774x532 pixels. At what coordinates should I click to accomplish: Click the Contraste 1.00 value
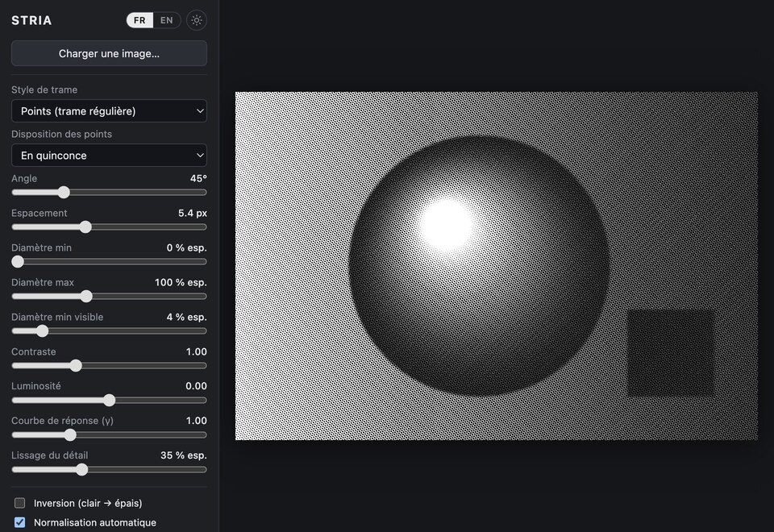[197, 351]
